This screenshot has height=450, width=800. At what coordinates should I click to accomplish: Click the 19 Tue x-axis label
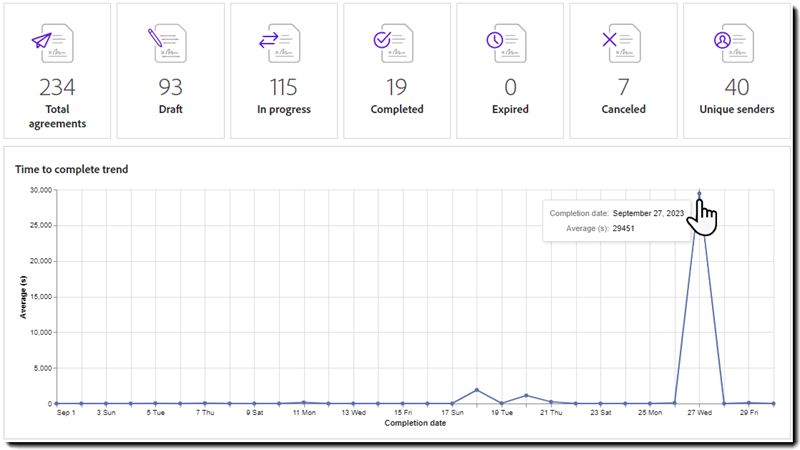tap(502, 413)
